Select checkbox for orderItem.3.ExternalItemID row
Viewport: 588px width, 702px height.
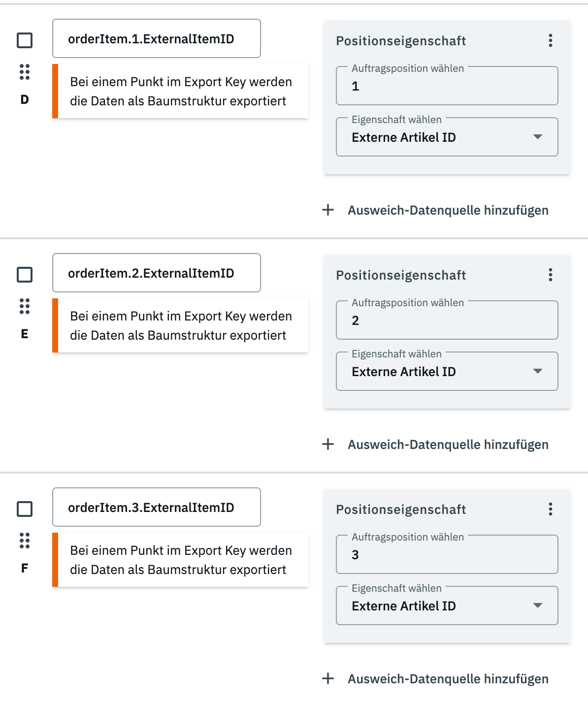pos(25,509)
